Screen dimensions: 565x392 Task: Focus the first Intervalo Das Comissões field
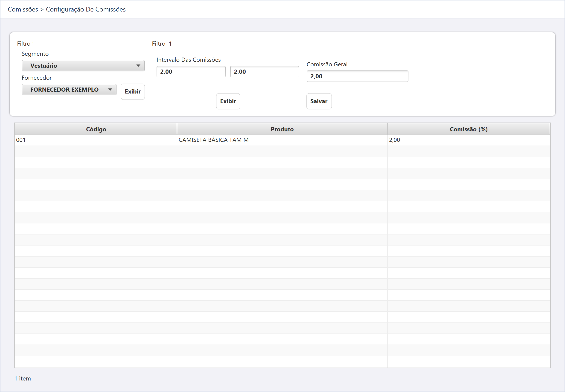click(x=191, y=72)
